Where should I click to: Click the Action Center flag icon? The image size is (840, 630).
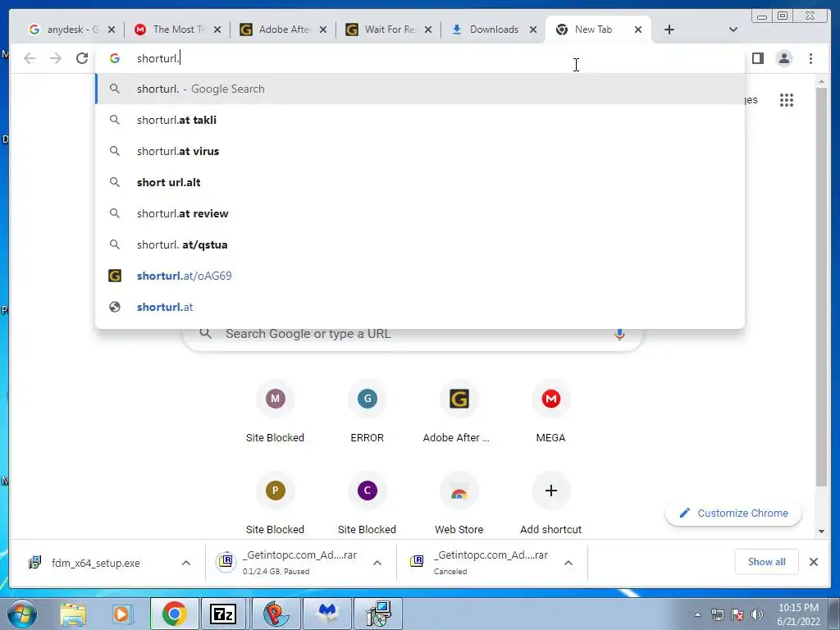pyautogui.click(x=737, y=614)
